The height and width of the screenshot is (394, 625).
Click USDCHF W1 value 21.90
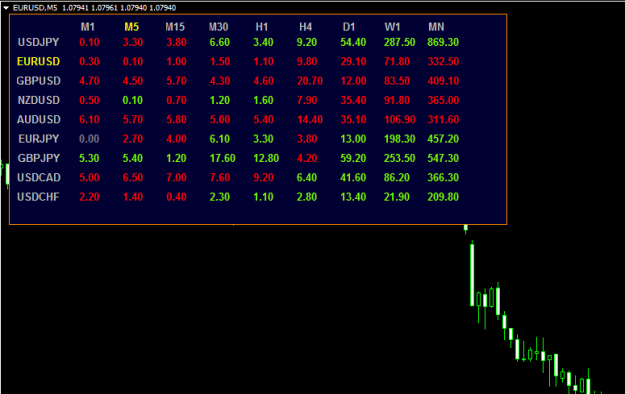[x=397, y=197]
